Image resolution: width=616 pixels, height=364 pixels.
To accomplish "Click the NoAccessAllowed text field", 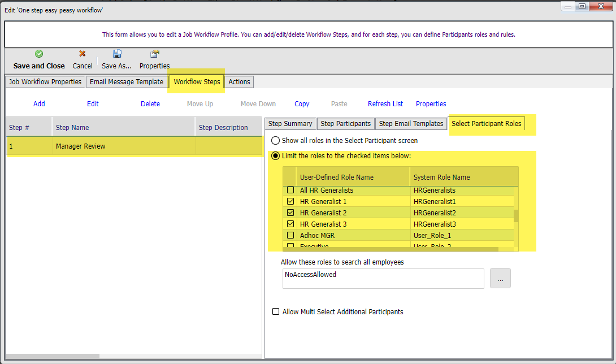I will (383, 278).
